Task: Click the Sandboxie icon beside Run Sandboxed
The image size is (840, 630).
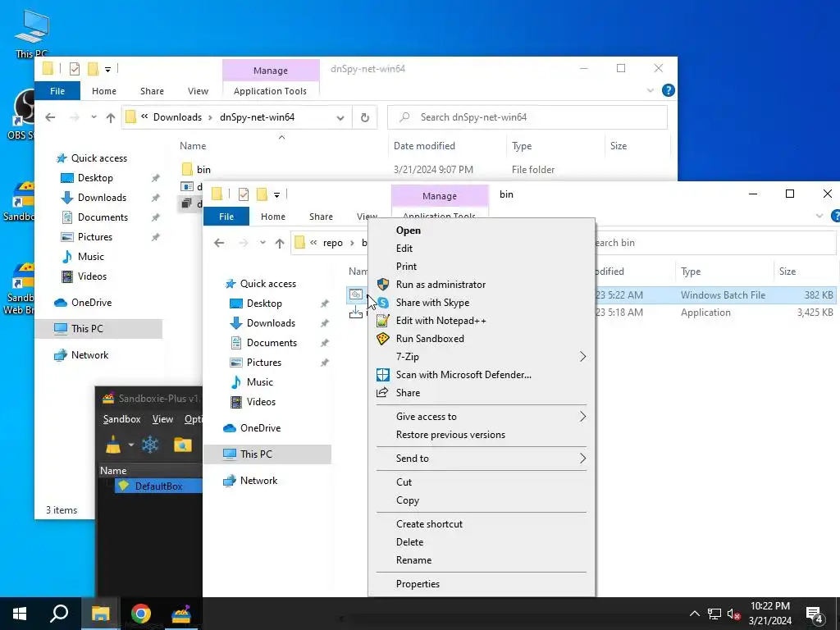Action: (x=382, y=339)
